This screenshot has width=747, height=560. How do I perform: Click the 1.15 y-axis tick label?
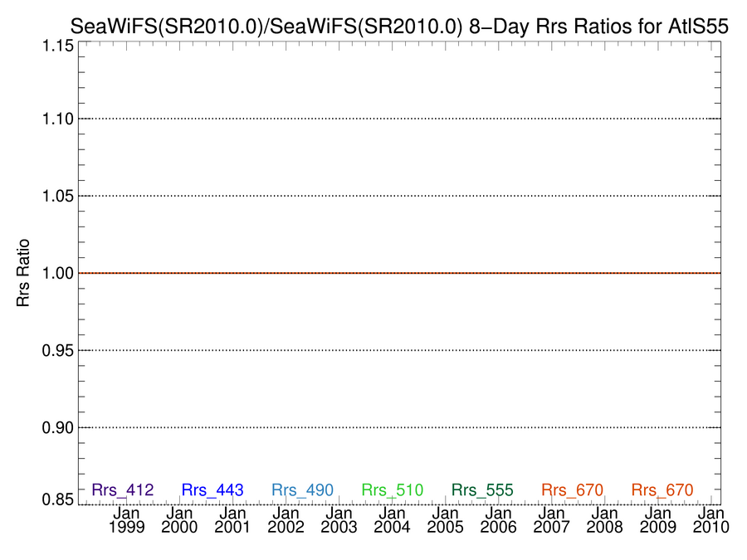pos(58,46)
